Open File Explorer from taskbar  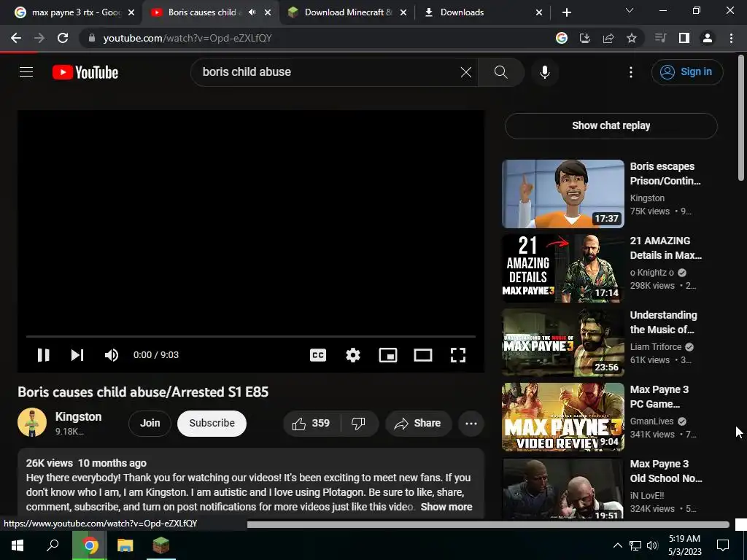pos(125,545)
